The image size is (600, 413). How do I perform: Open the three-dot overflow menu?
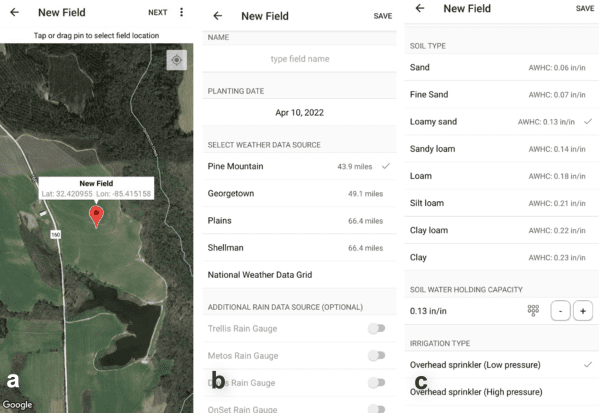coord(182,13)
